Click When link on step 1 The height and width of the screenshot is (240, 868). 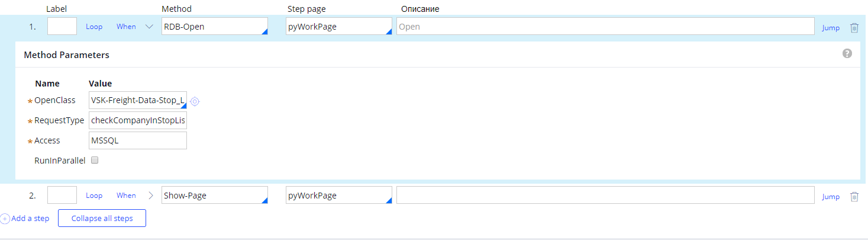(x=126, y=27)
